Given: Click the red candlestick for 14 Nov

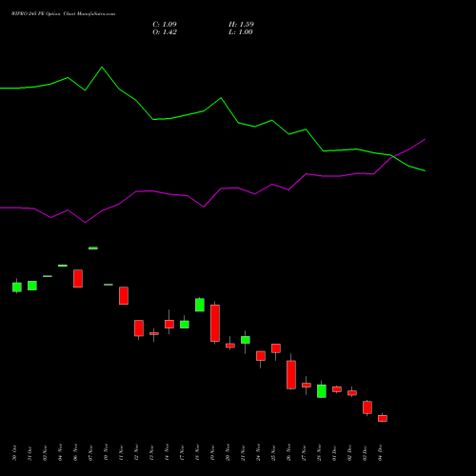Looking at the screenshot, I should tap(169, 324).
